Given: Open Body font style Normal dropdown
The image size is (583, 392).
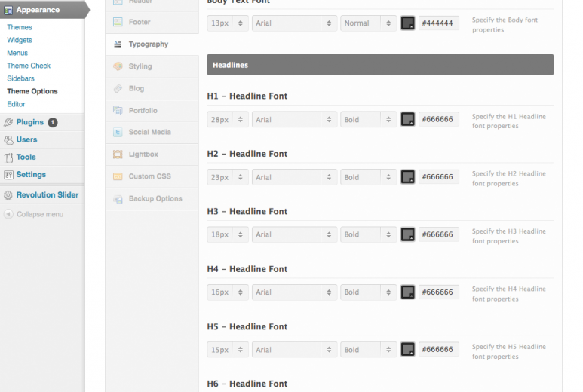Looking at the screenshot, I should point(368,23).
